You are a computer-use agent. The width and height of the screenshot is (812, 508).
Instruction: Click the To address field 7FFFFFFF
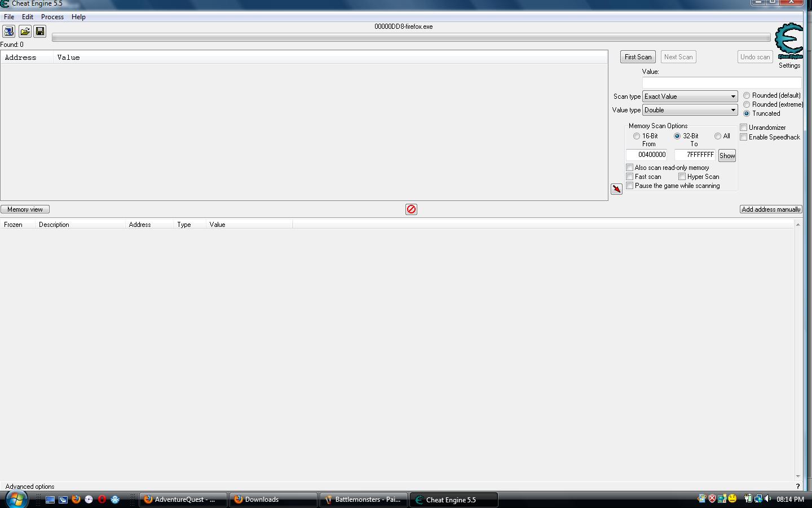[695, 155]
